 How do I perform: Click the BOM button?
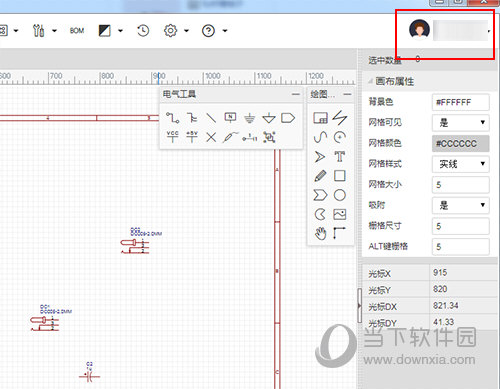point(77,31)
